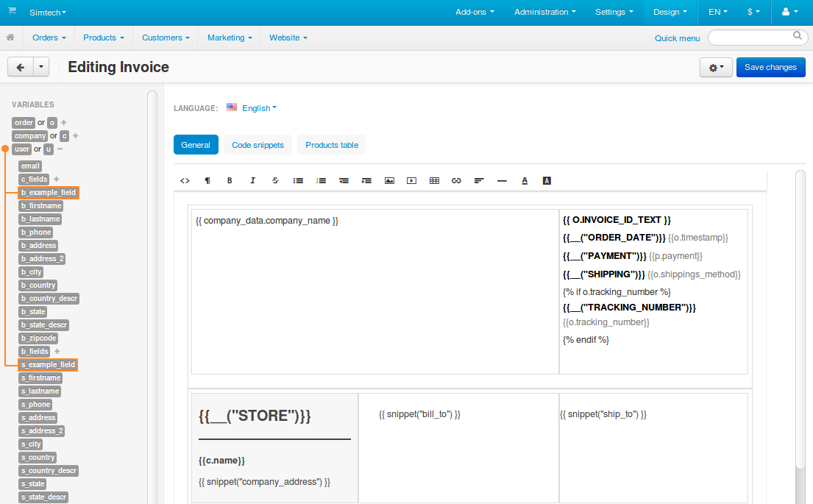Select the s_example_field variable

[49, 364]
